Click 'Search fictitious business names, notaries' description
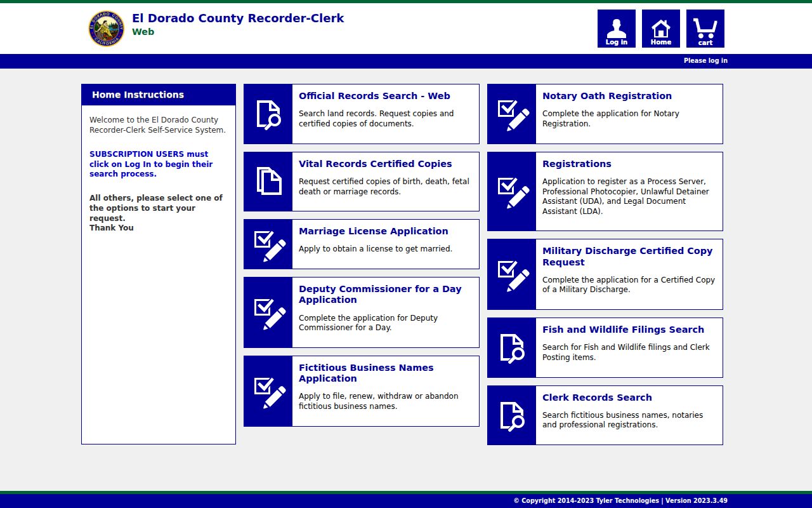 tap(622, 420)
